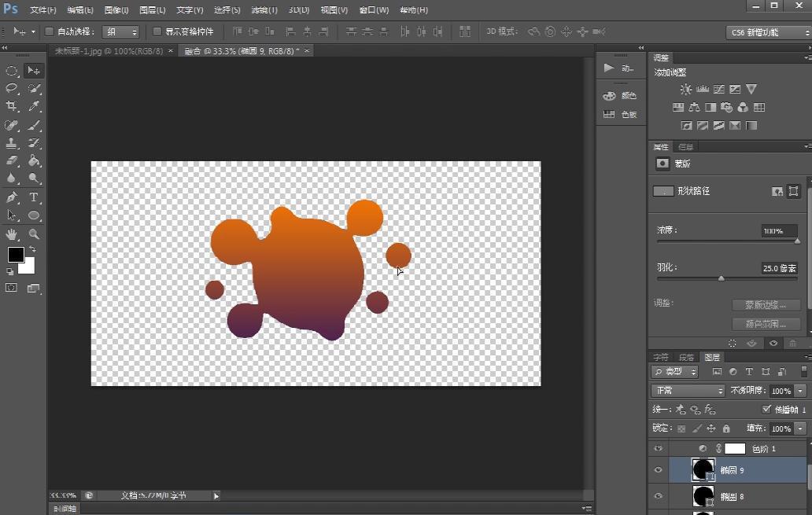
Task: Select the Eraser tool
Action: pos(11,161)
